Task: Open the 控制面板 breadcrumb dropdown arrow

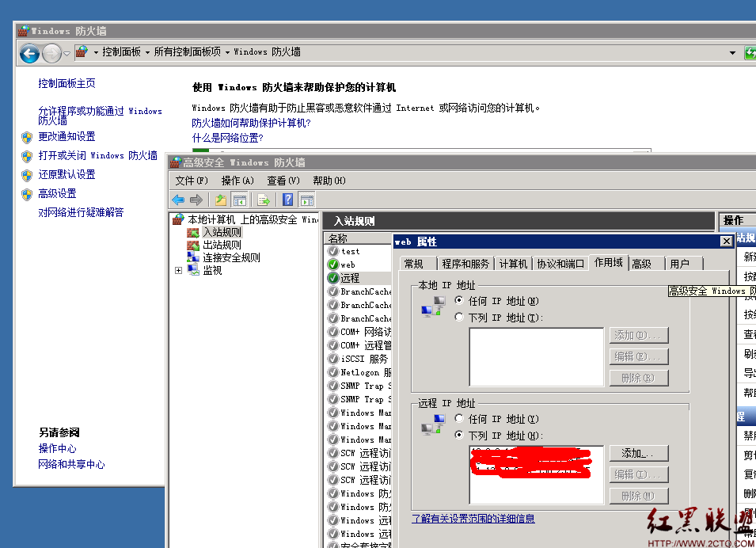Action: point(147,52)
